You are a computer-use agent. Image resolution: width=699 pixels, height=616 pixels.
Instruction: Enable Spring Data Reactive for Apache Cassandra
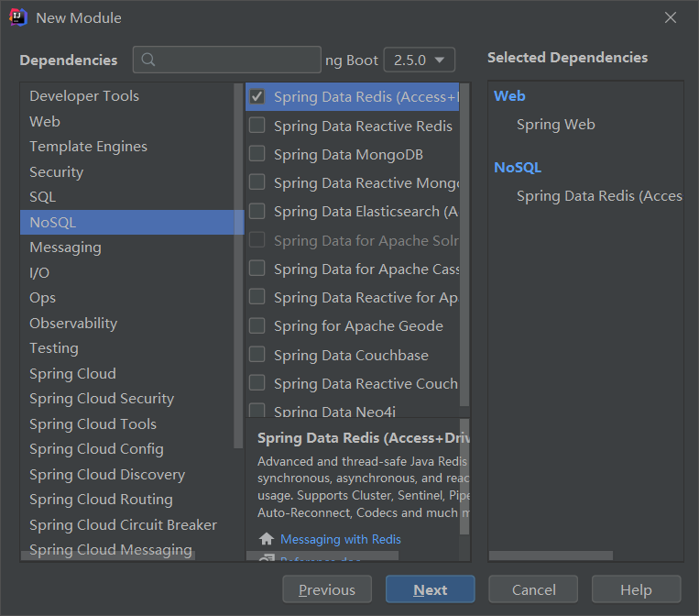pos(257,297)
